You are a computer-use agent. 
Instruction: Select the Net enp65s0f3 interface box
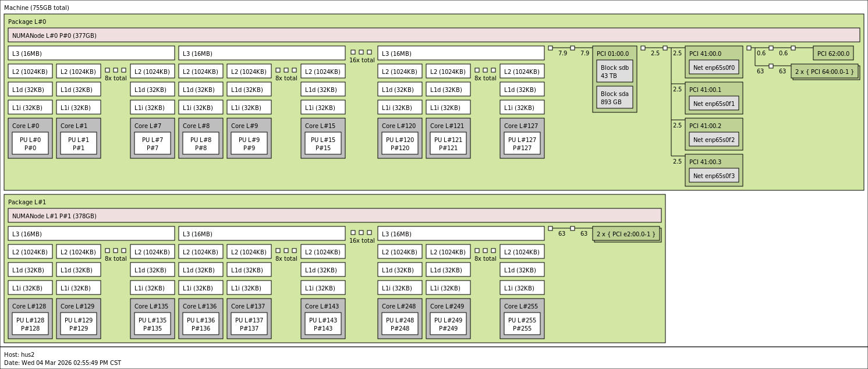714,175
